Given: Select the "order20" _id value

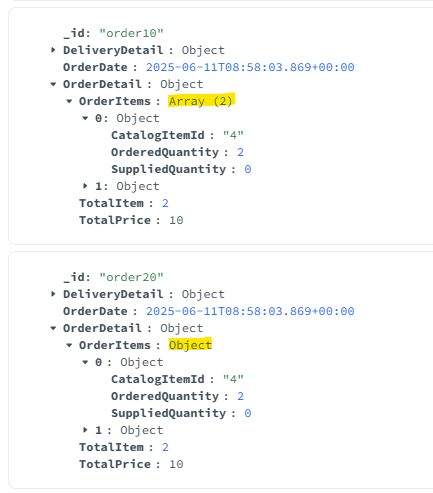Looking at the screenshot, I should (x=131, y=277).
